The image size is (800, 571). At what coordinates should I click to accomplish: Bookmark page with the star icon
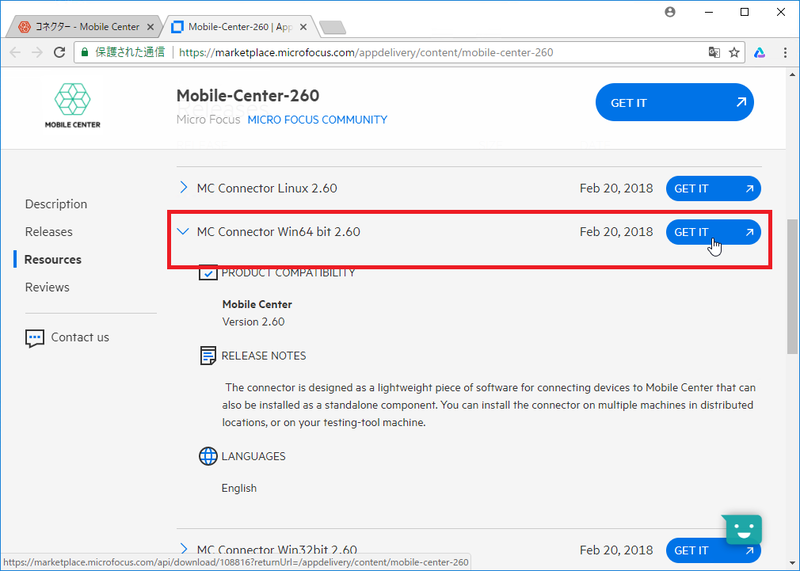(734, 52)
